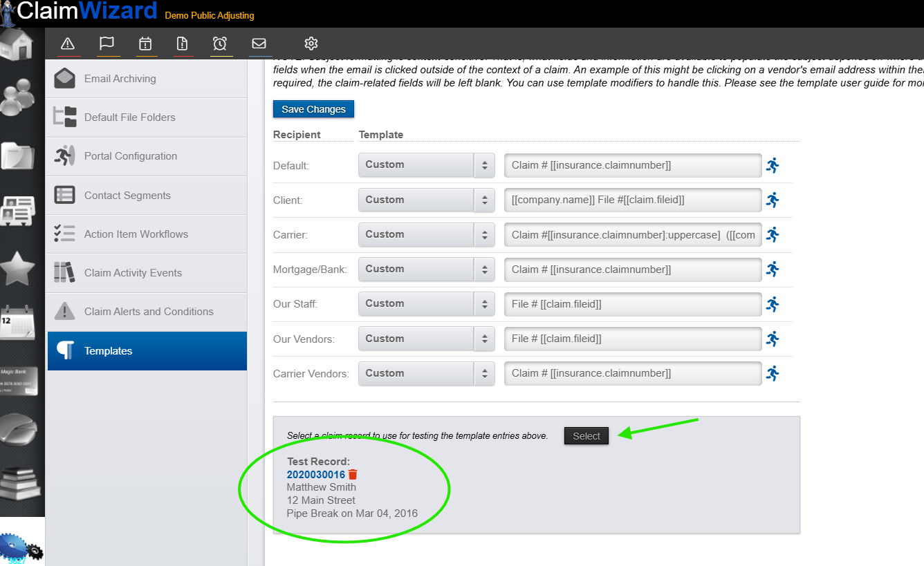Viewport: 924px width, 566px height.
Task: Open Claim Alerts and Conditions settings
Action: pyautogui.click(x=147, y=312)
